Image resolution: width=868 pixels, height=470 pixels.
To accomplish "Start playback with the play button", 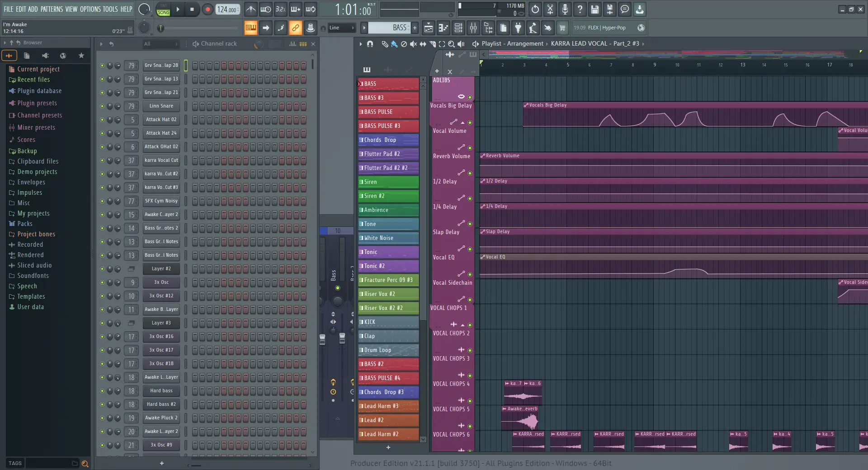I will [178, 9].
